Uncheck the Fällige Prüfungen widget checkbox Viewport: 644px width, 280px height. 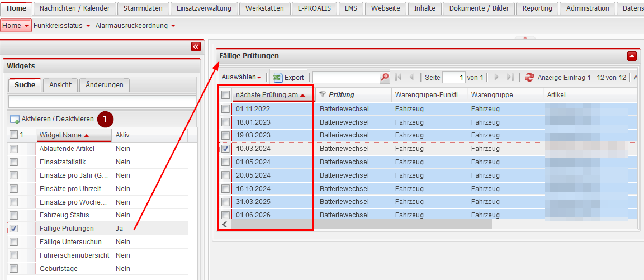point(14,229)
